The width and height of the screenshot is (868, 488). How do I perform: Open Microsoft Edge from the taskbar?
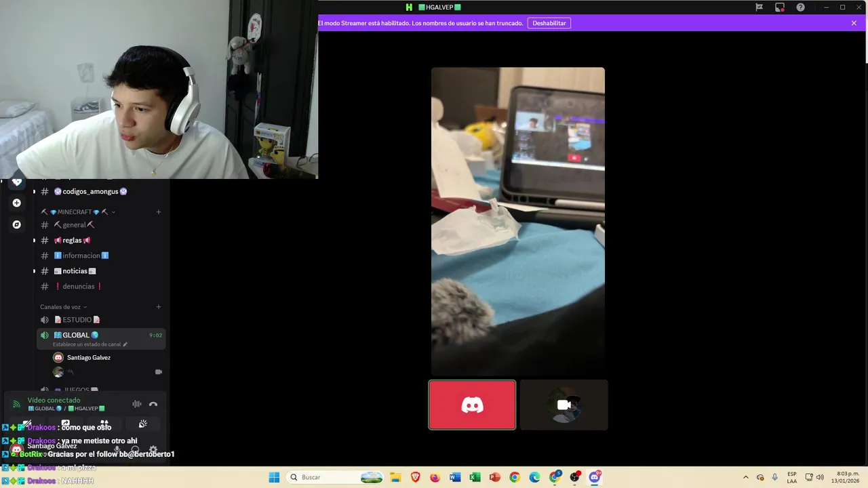534,477
